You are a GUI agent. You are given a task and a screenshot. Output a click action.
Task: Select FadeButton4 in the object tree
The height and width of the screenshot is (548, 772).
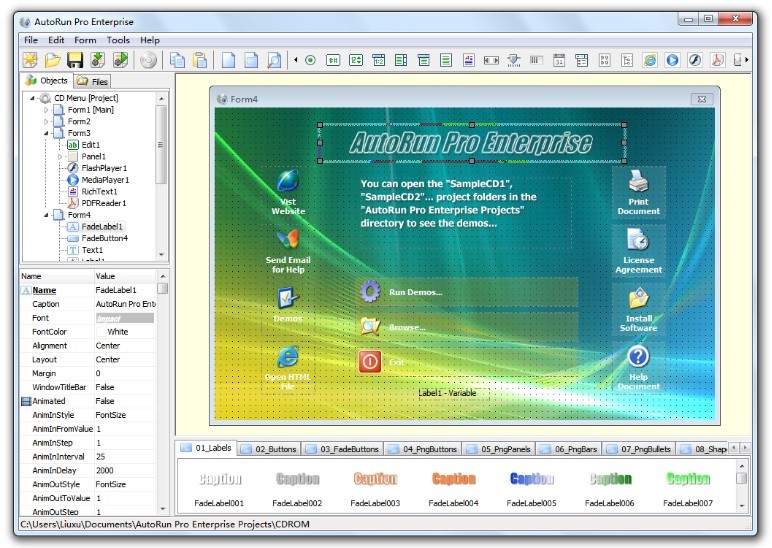pyautogui.click(x=104, y=238)
